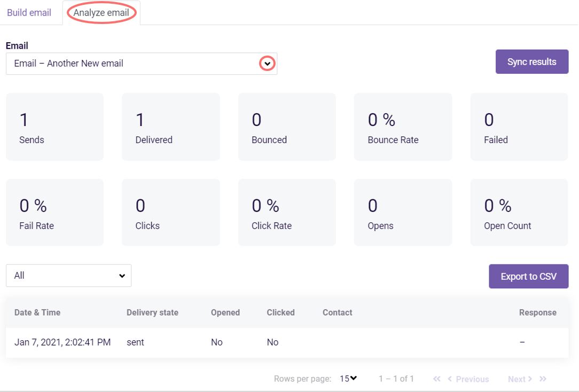This screenshot has width=579, height=392.
Task: Select the Analyze email tab
Action: [x=101, y=13]
